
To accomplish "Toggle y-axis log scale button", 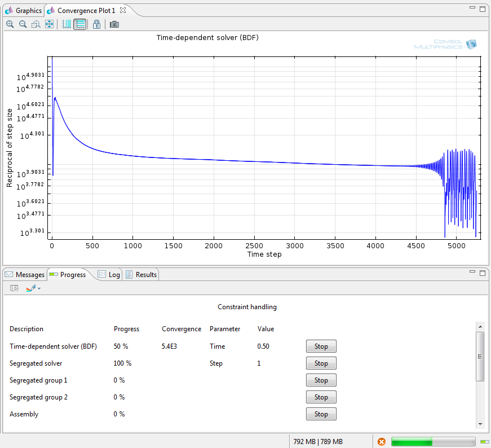I will click(80, 24).
